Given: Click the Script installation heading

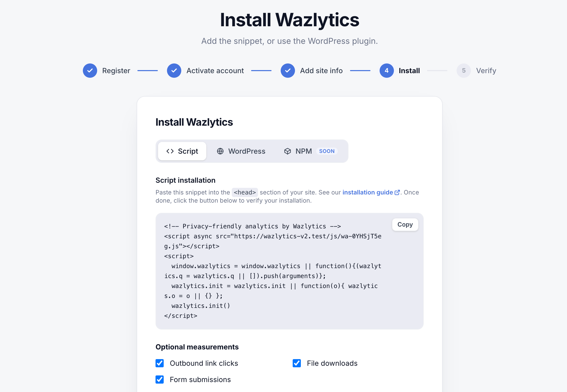Looking at the screenshot, I should tap(186, 180).
